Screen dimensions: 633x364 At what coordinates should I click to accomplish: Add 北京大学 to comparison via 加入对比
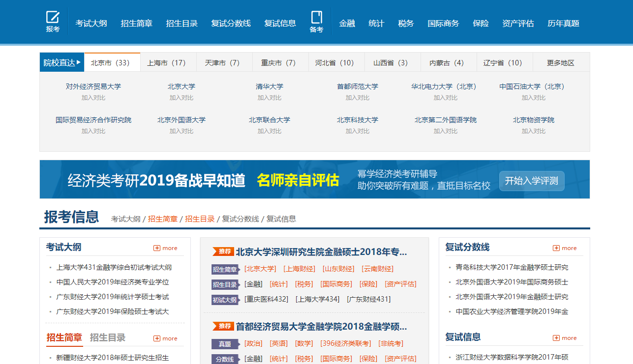[181, 98]
